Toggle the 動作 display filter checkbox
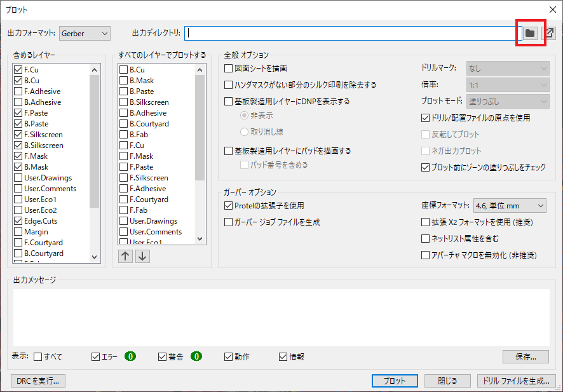Screen dimensions: 563x392 (228, 357)
